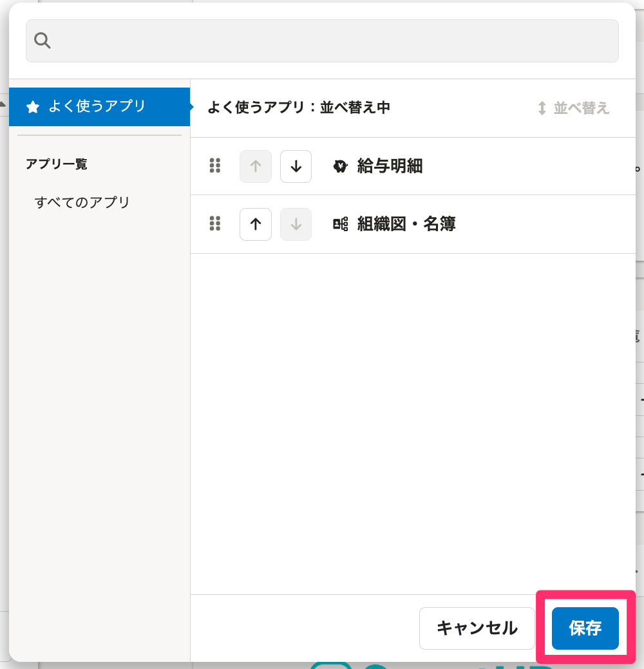Move 給与明細 down with its down arrow
Image resolution: width=644 pixels, height=669 pixels.
[x=296, y=166]
